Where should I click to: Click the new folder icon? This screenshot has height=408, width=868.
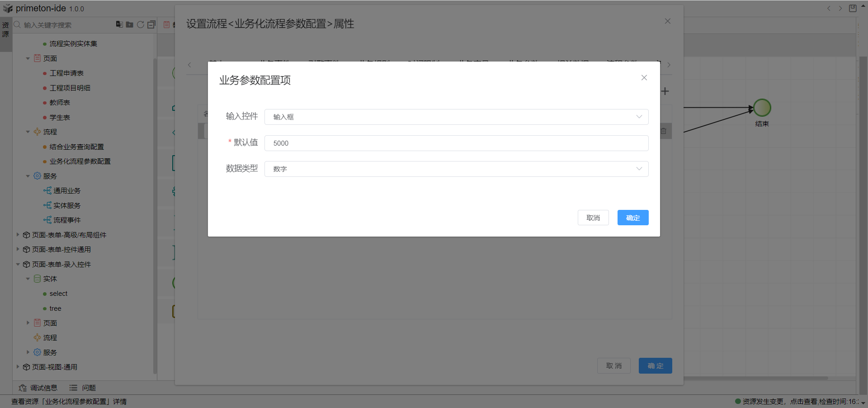tap(130, 24)
